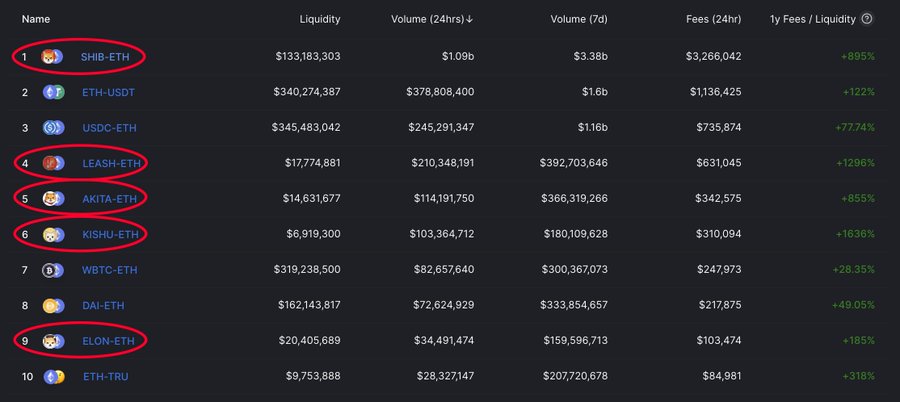Sort by Name column header
900x402 pixels.
coord(36,19)
